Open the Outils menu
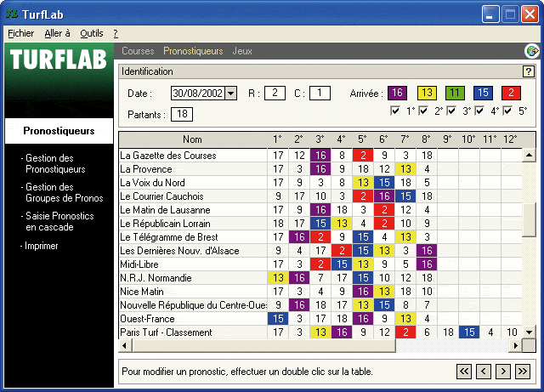 click(x=91, y=33)
